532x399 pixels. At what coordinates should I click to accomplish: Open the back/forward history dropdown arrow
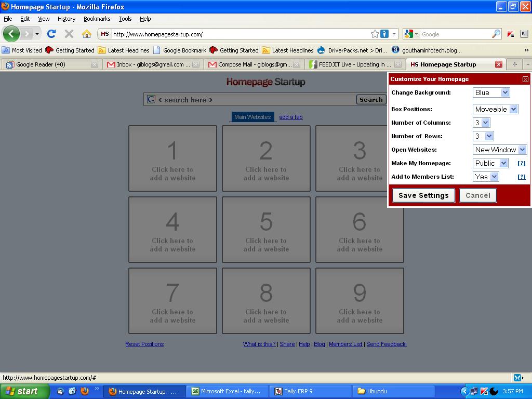pyautogui.click(x=37, y=34)
